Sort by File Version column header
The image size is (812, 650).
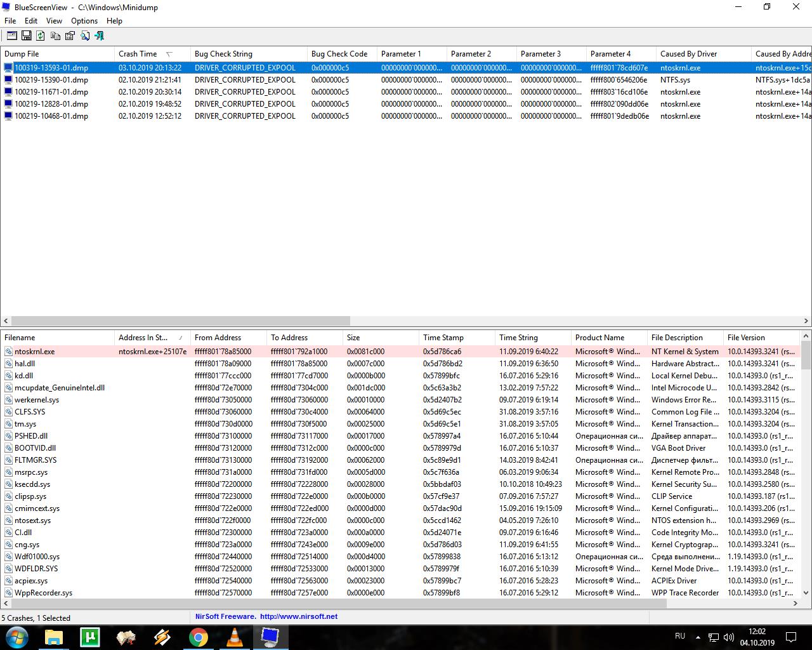click(x=762, y=338)
